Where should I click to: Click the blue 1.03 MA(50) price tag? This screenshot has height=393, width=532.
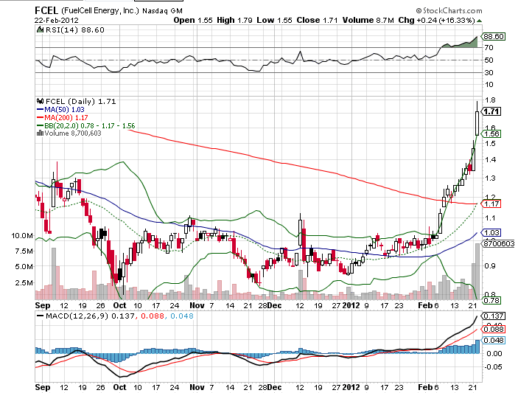(491, 233)
